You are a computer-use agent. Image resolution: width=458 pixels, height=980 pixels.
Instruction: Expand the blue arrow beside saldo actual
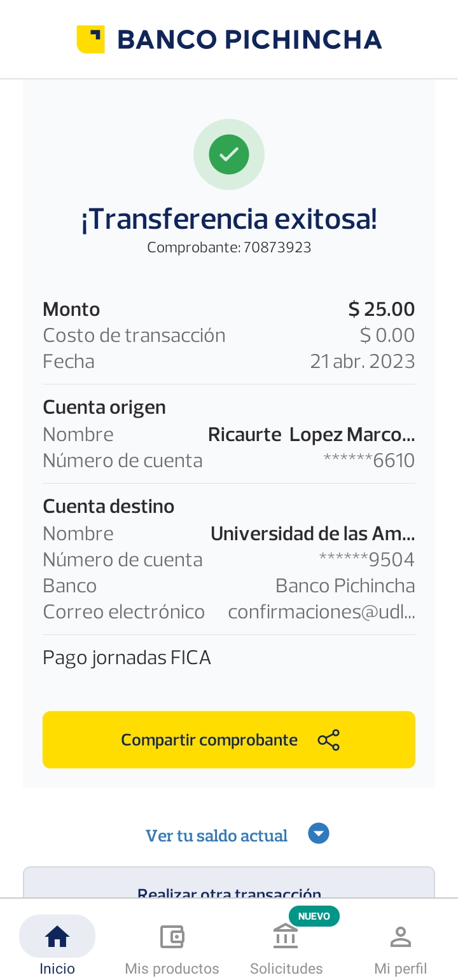click(319, 833)
